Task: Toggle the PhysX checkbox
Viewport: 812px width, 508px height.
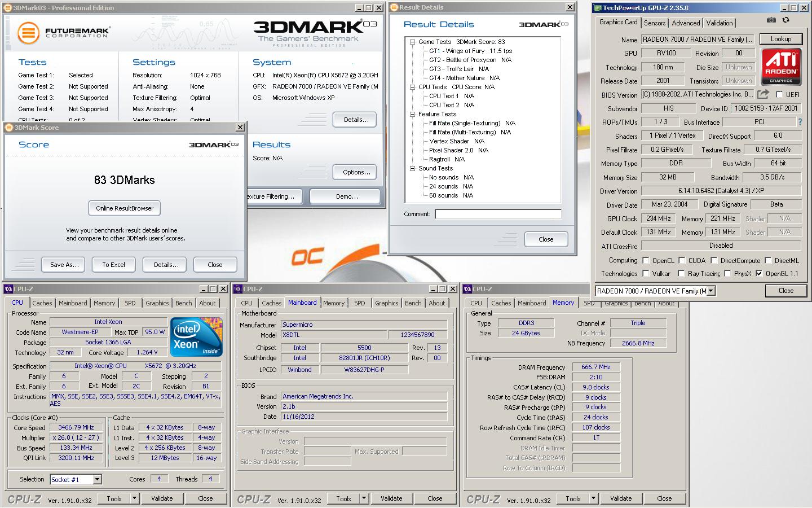Action: point(727,274)
